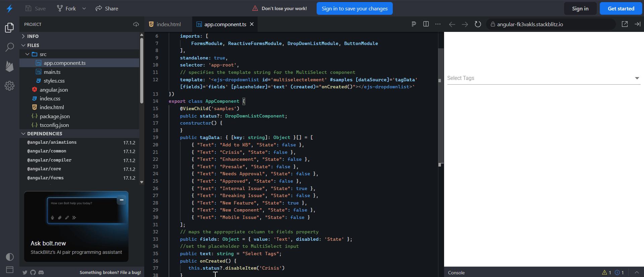Click Sign in to save your changes
Viewport: 644px width, 277px height.
pos(355,8)
